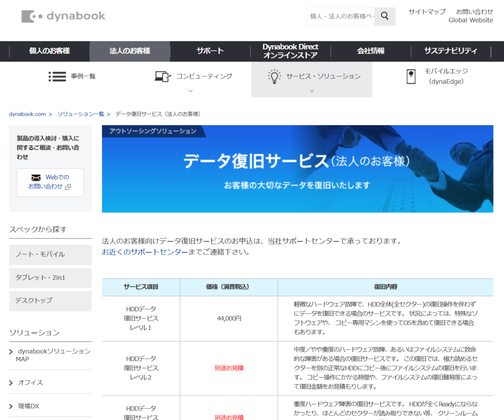Click the laptop icon for コンピューティング
Screen dimensions: 504x420
point(162,76)
